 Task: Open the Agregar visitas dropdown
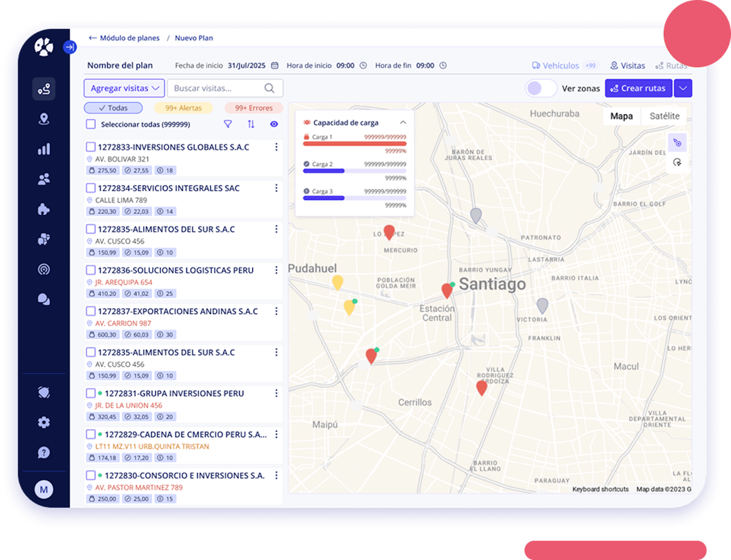(124, 88)
